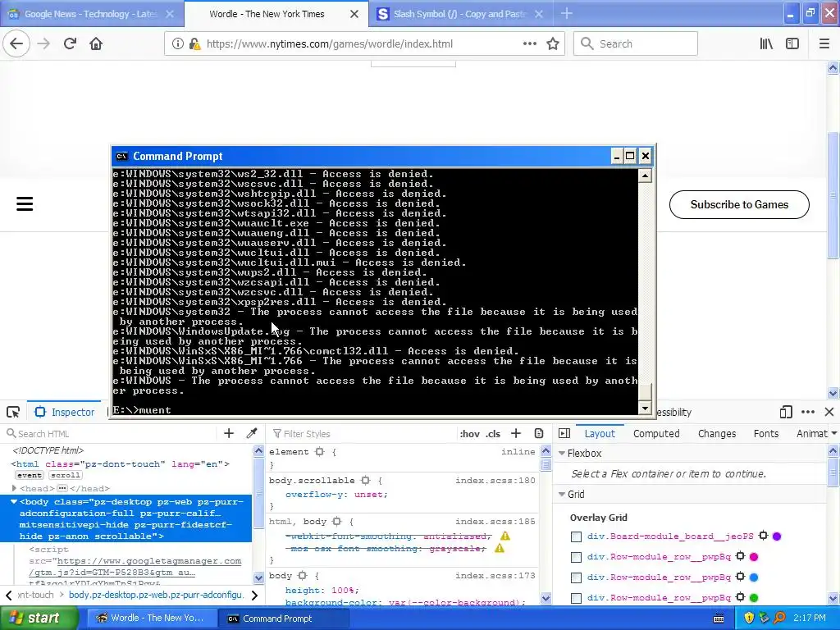The width and height of the screenshot is (840, 630).
Task: Click selector highlighter beside element rule
Action: tap(320, 452)
